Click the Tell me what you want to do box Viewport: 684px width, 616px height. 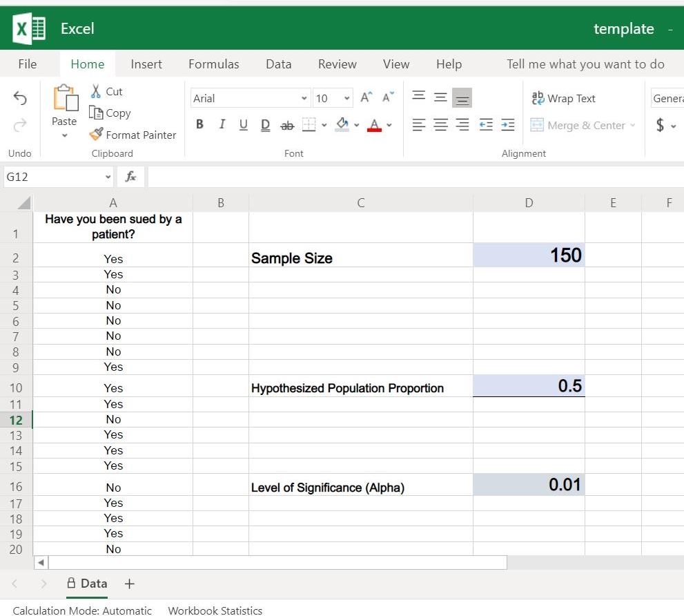[x=585, y=64]
